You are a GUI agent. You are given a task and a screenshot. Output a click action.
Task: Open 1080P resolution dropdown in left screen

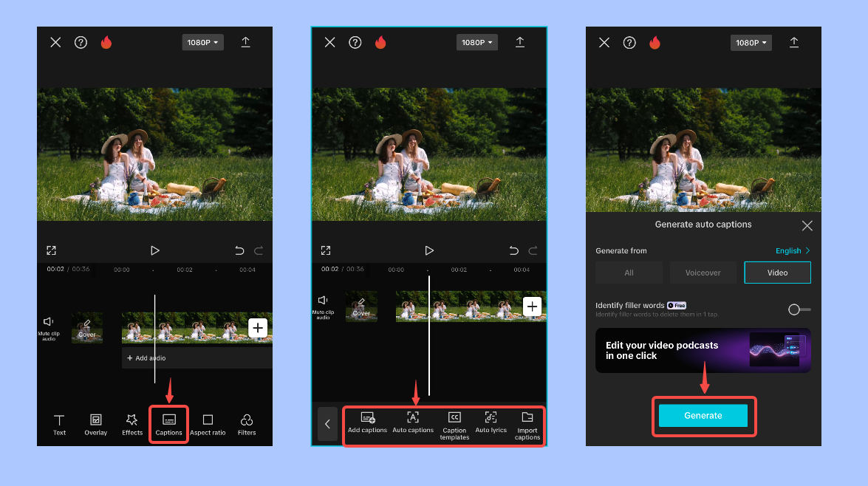[x=202, y=43]
